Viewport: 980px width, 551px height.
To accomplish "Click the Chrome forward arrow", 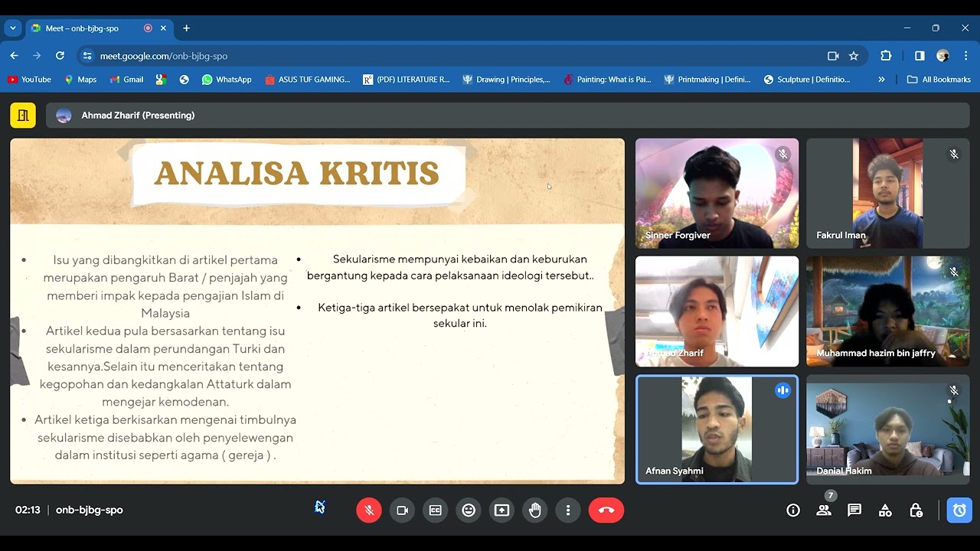I will tap(37, 56).
